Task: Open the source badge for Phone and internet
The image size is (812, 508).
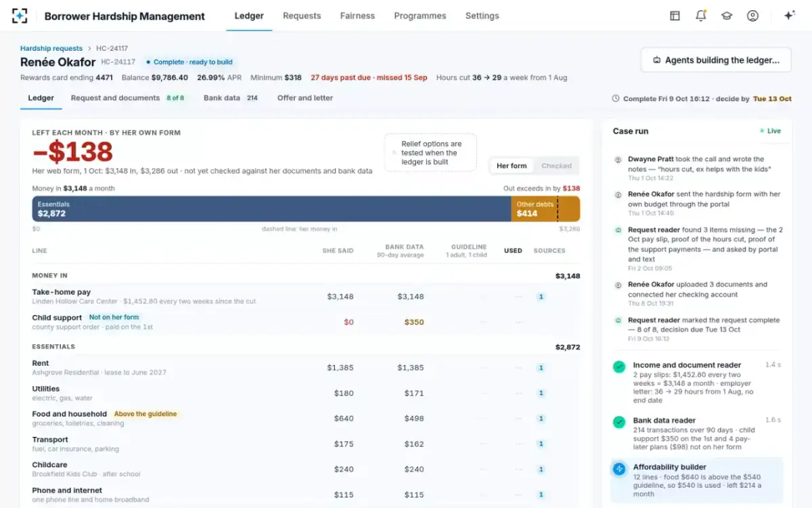Action: pyautogui.click(x=541, y=495)
